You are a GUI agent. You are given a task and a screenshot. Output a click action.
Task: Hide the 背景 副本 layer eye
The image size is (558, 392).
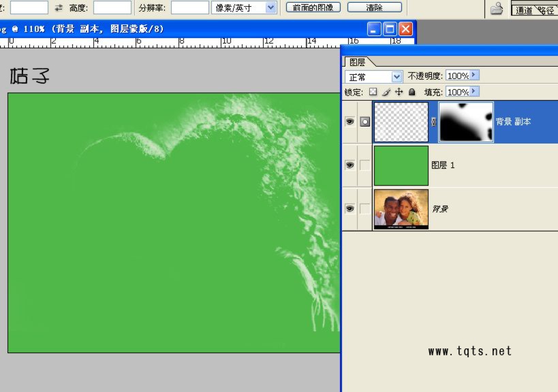[x=350, y=122]
